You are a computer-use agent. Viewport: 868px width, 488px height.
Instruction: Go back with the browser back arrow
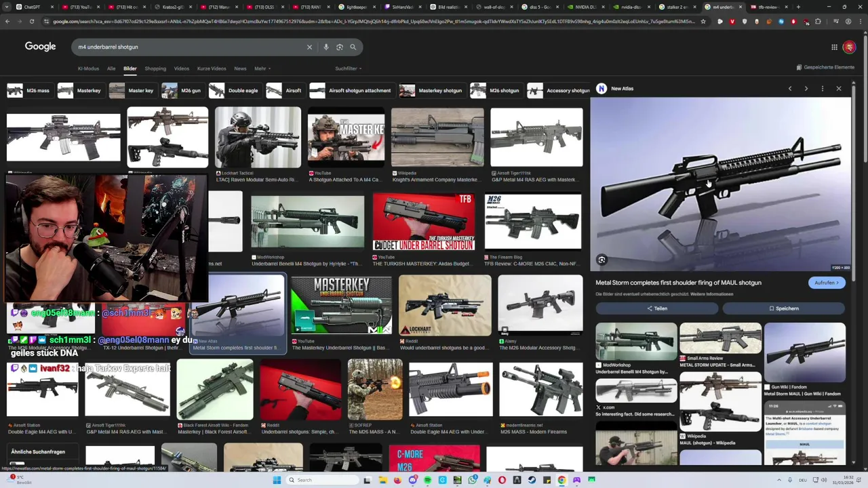7,21
